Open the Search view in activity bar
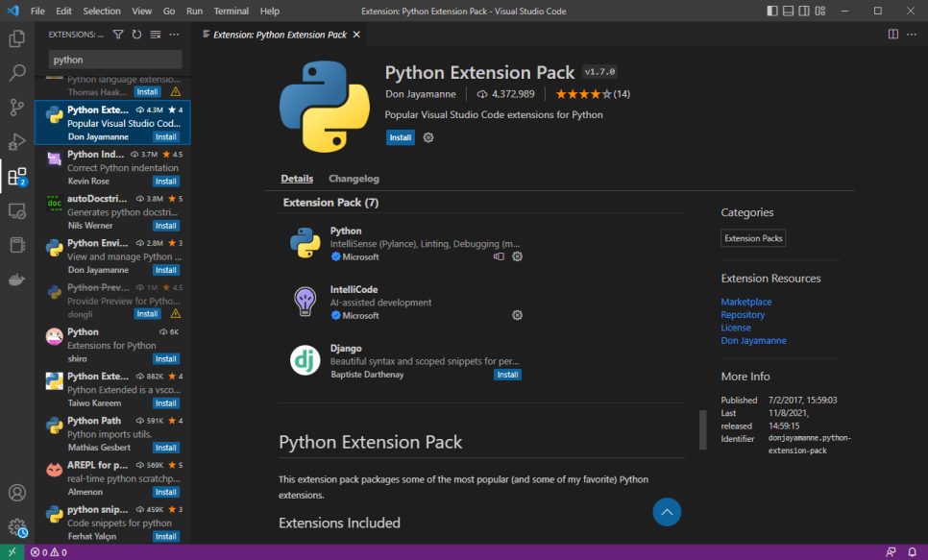Screen dimensions: 928x560 coord(16,73)
